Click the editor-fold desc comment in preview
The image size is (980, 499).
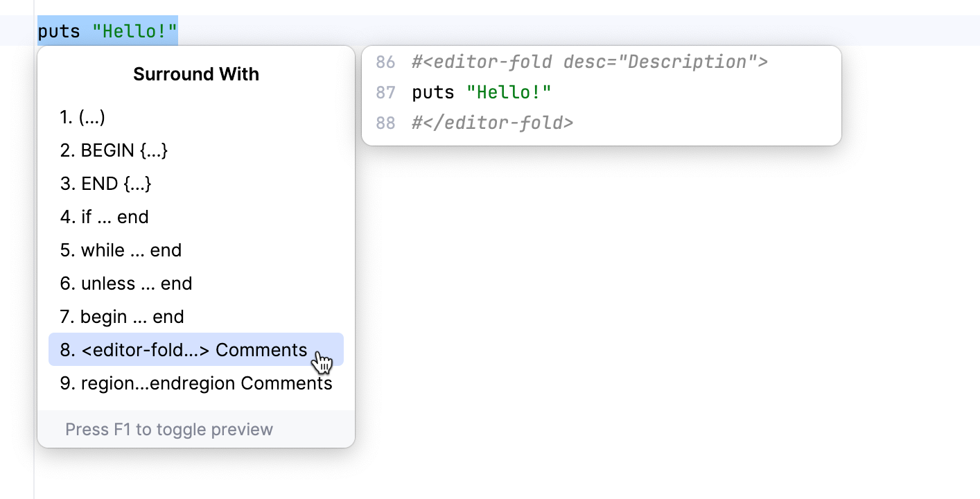[x=589, y=62]
